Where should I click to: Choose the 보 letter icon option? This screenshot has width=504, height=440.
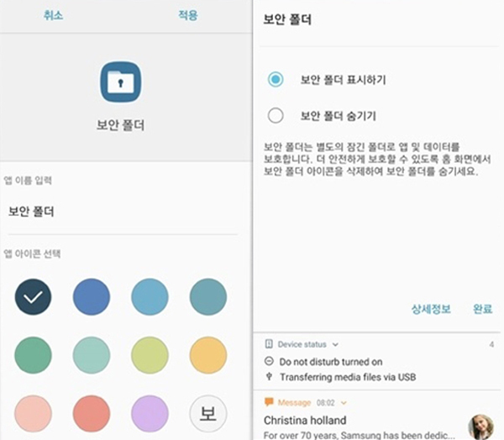(x=208, y=414)
